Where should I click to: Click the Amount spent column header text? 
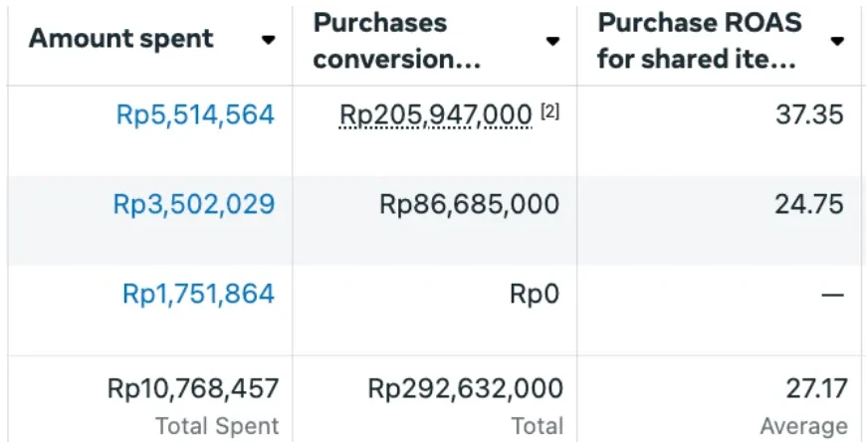point(120,39)
